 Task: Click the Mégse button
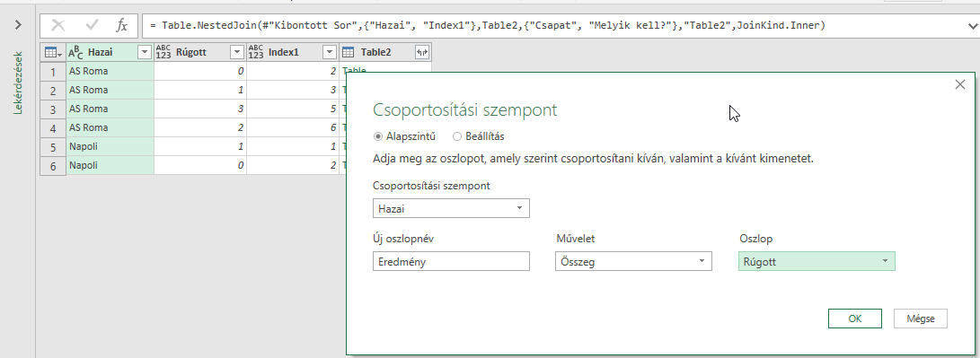pyautogui.click(x=921, y=318)
